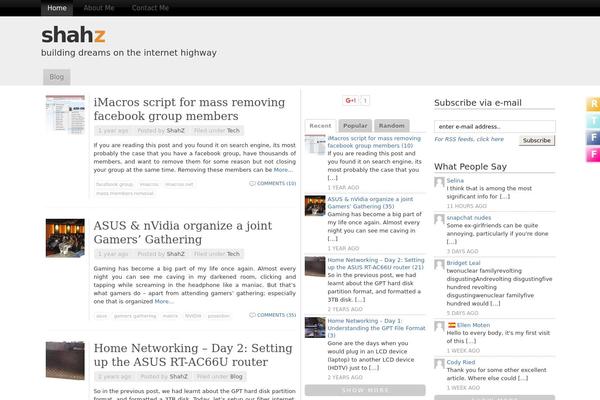Open Home Networking Day 2 post title

coord(193,355)
